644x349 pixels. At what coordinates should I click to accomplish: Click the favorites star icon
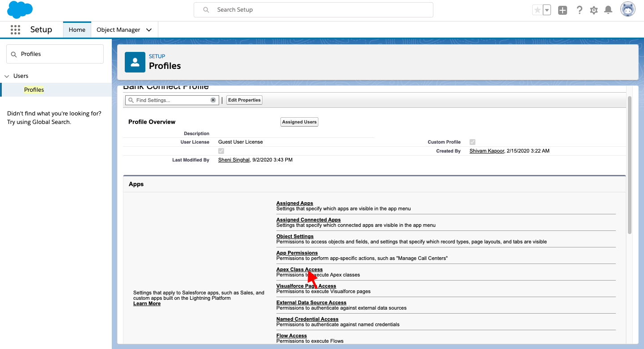pyautogui.click(x=537, y=10)
